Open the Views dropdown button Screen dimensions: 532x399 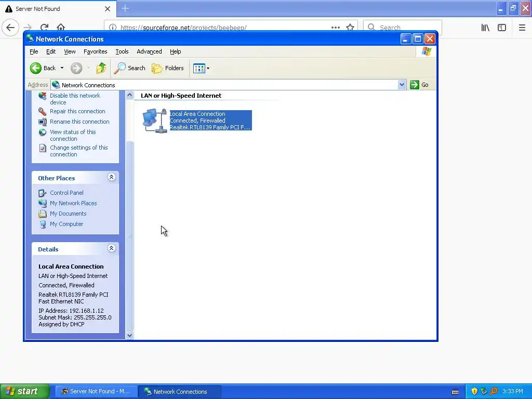click(x=201, y=68)
